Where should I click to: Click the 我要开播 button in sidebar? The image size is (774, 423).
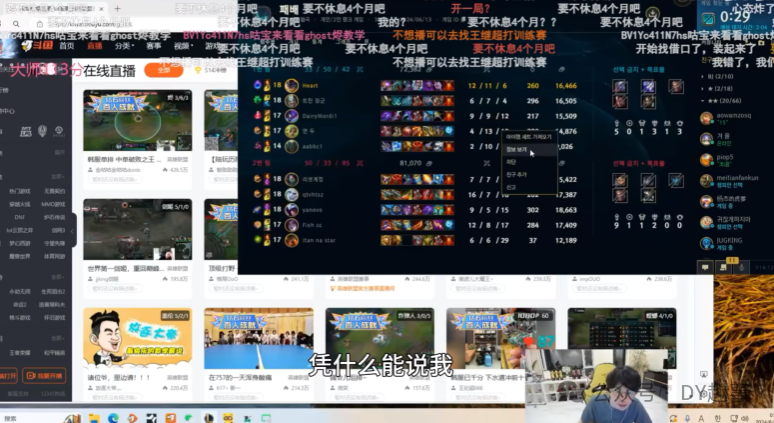(44, 376)
